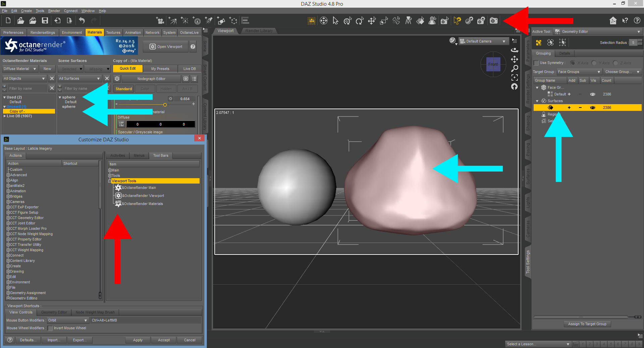The image size is (644, 348).
Task: Click the settings gear icon in OctaneRender panel
Action: 117,79
